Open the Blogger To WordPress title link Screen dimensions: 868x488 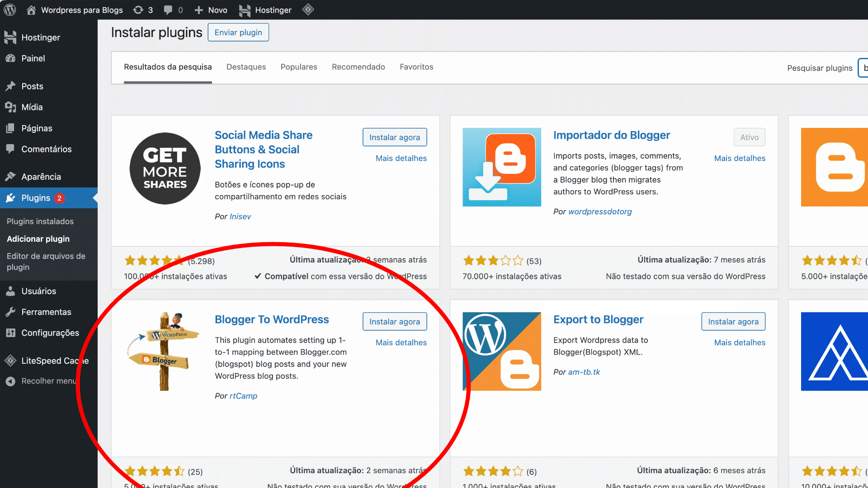[272, 319]
